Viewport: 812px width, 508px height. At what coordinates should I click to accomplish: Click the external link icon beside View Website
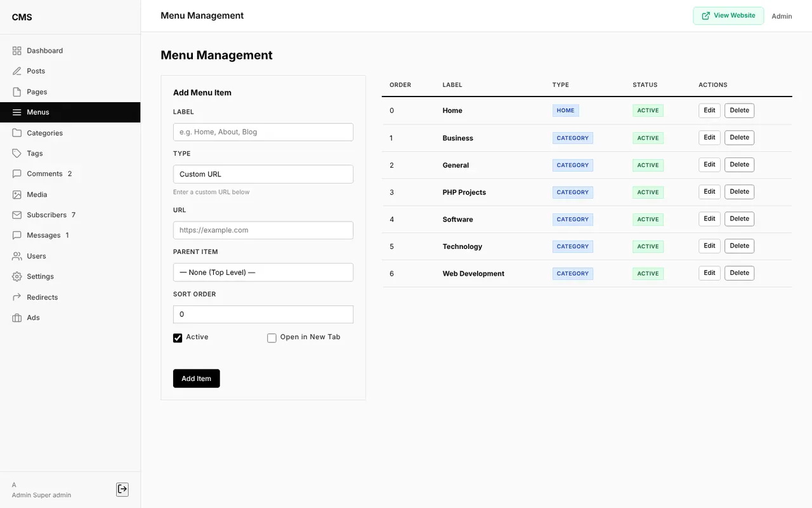tap(705, 16)
